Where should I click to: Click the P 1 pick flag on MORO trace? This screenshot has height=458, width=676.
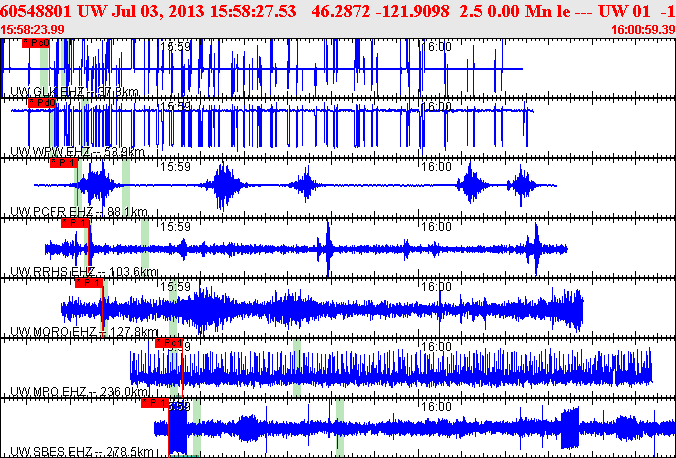[89, 282]
